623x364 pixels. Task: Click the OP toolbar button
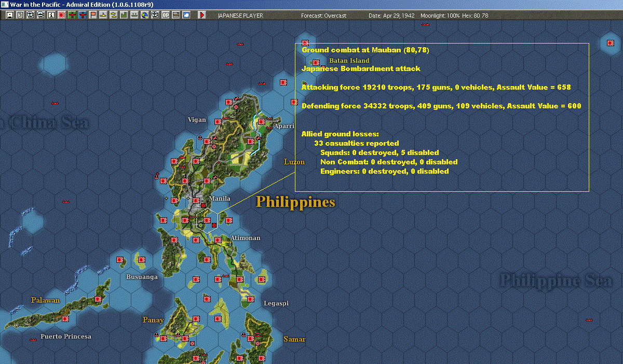point(165,16)
